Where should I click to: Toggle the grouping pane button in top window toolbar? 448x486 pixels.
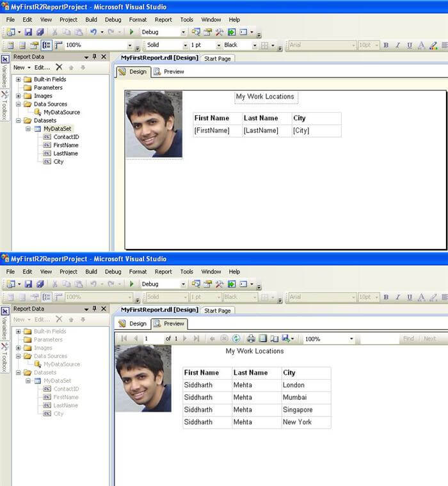[47, 45]
